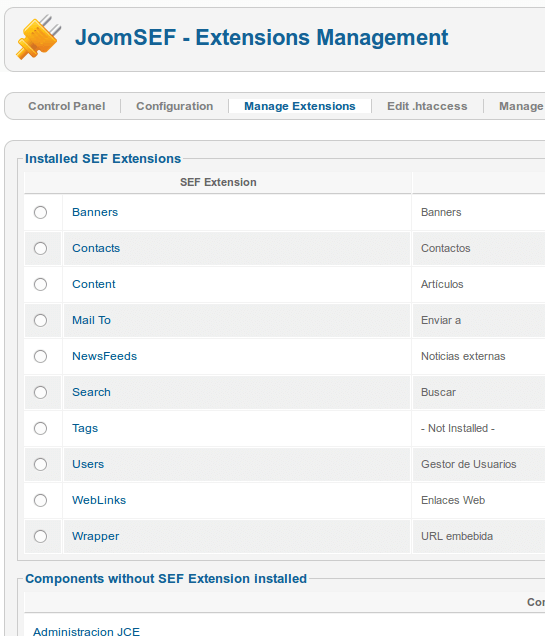
Task: Switch to the Configuration tab
Action: pos(174,106)
